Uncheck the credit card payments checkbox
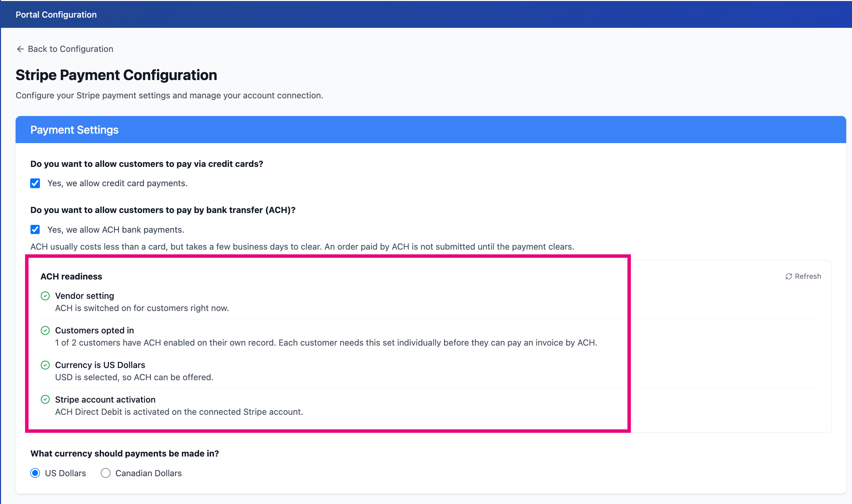Viewport: 852px width, 504px height. (x=35, y=183)
